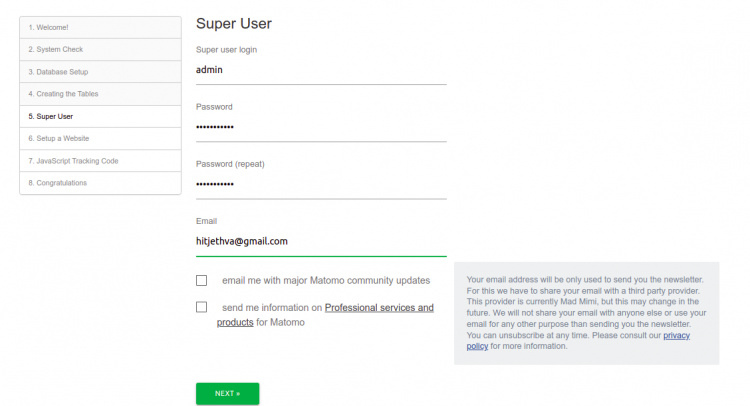Open JavaScript Tracking Code step
This screenshot has width=750, height=406.
[100, 160]
